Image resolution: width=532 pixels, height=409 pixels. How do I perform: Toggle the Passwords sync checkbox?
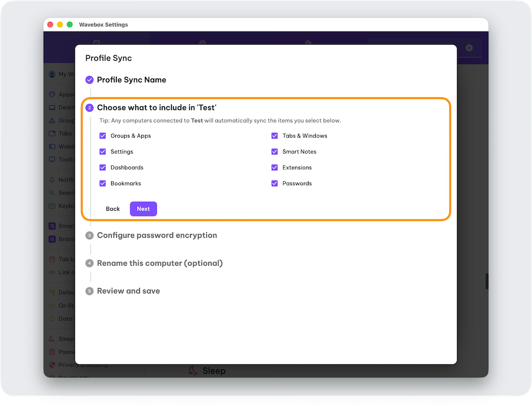tap(275, 183)
